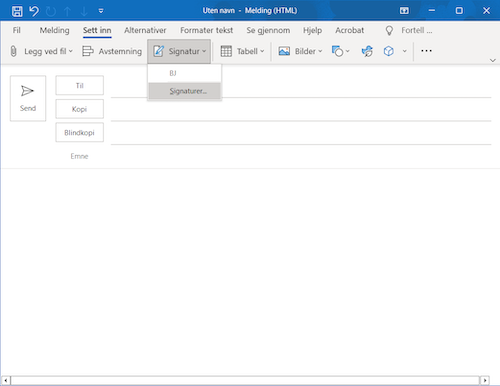Open the Hjelp tab
Image resolution: width=500 pixels, height=386 pixels.
tap(312, 30)
